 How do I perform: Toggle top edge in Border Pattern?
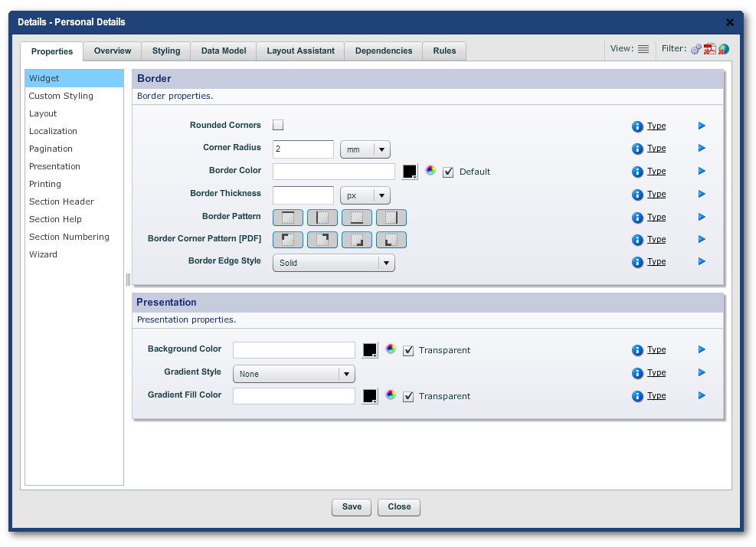point(288,218)
